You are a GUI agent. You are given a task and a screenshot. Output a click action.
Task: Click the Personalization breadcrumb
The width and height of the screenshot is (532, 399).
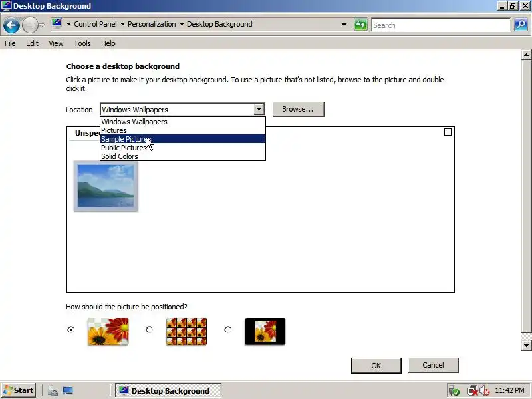click(x=152, y=24)
